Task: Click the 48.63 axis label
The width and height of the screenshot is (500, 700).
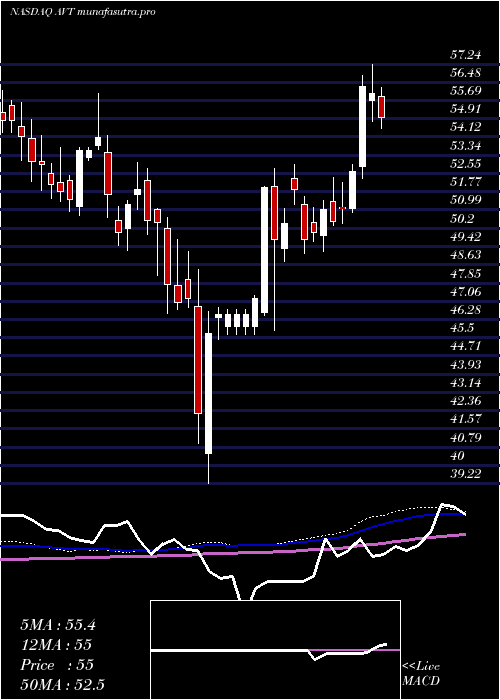Action: [465, 255]
